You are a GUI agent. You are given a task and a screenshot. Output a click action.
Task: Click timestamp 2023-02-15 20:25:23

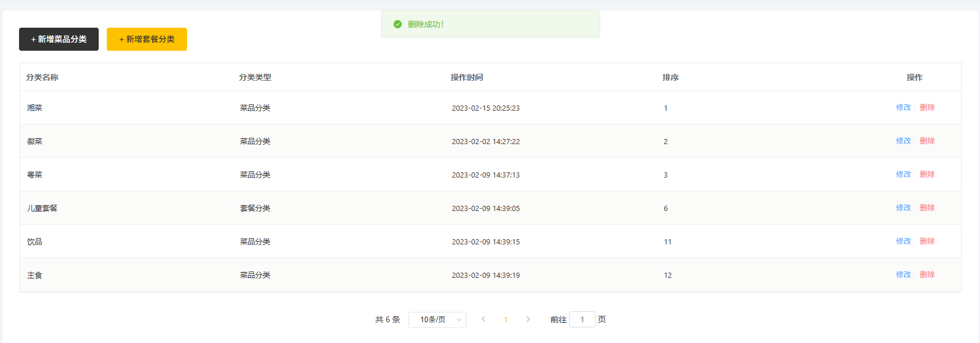tap(486, 108)
